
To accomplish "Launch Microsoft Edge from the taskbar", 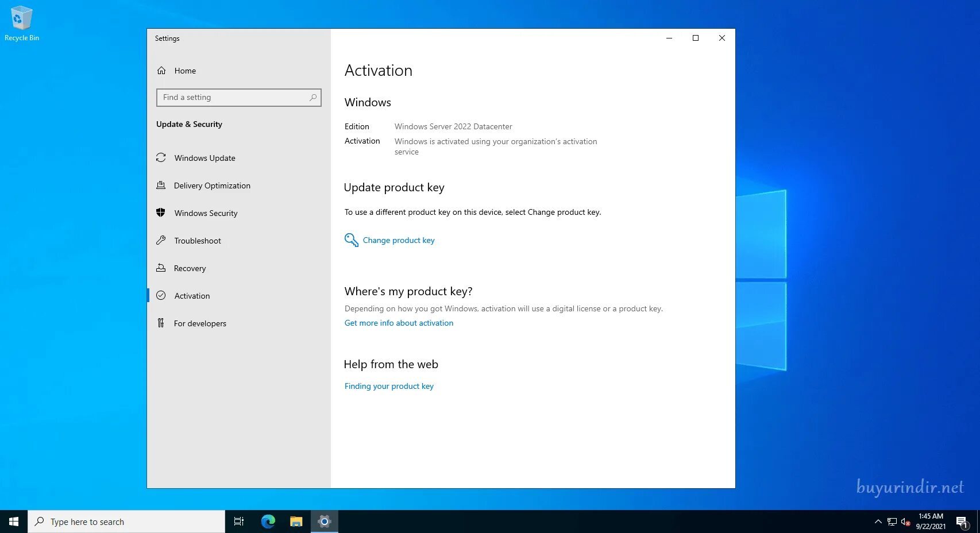I will (268, 522).
